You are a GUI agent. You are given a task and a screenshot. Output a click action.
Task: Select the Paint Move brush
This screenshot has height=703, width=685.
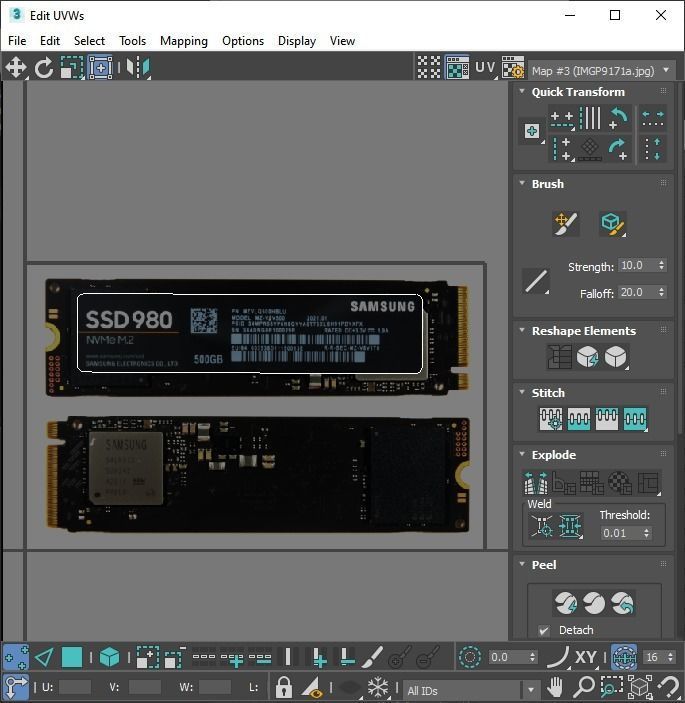566,223
